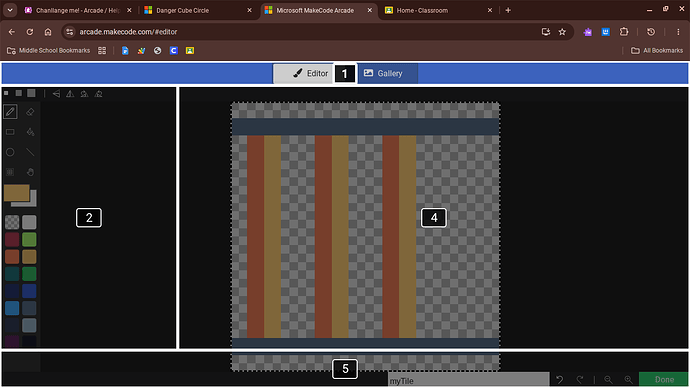
Task: Select the Marquee selection tool
Action: tap(10, 172)
